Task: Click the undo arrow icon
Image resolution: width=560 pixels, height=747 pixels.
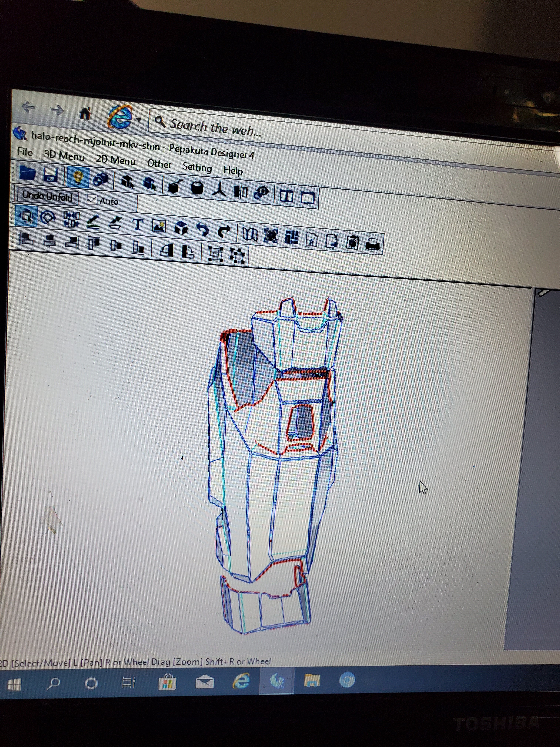Action: pyautogui.click(x=203, y=229)
